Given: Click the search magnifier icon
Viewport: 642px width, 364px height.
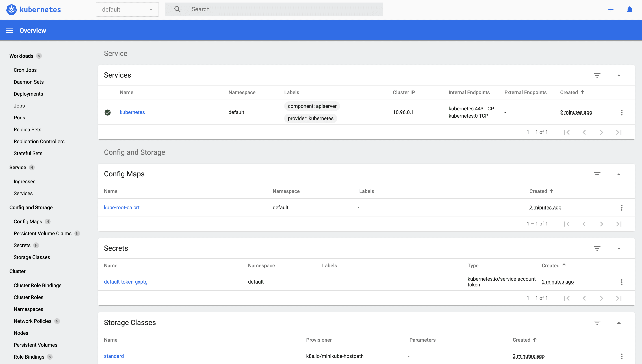Looking at the screenshot, I should (x=177, y=9).
